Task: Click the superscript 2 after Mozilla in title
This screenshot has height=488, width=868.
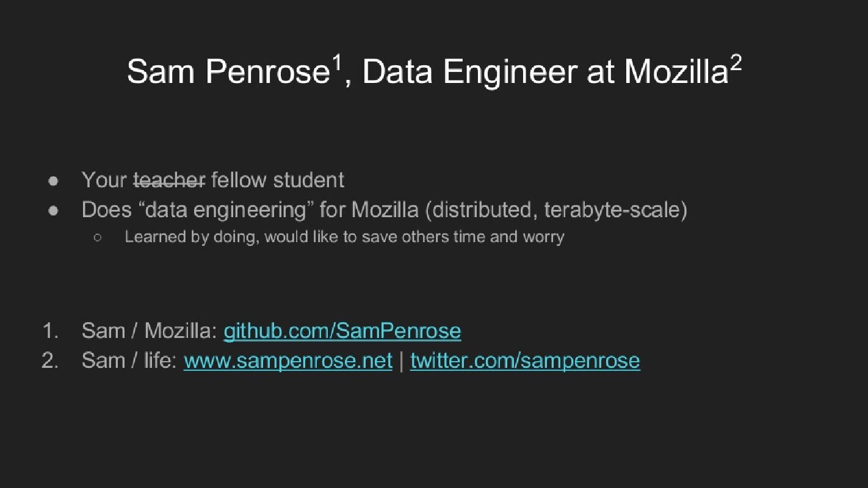Action: [x=736, y=63]
